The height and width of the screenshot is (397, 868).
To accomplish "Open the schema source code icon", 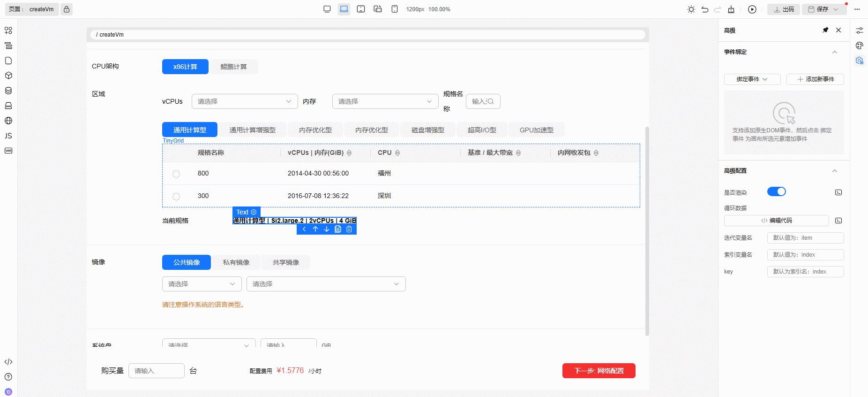I will tap(8, 362).
